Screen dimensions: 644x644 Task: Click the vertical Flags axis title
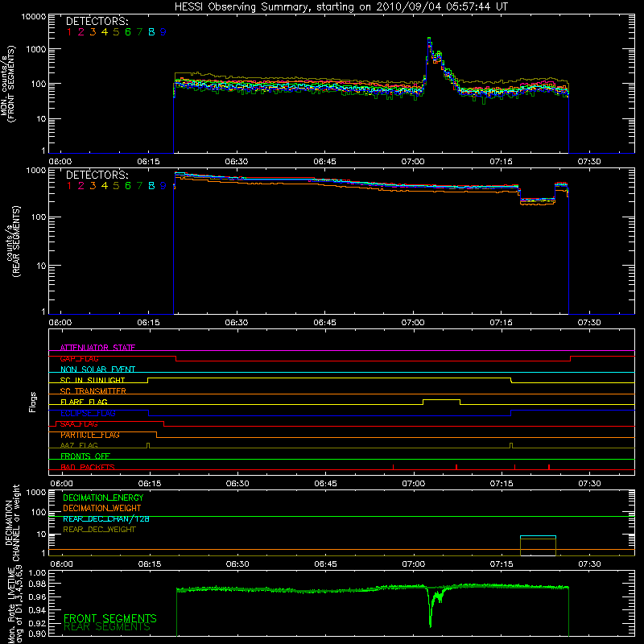(33, 402)
